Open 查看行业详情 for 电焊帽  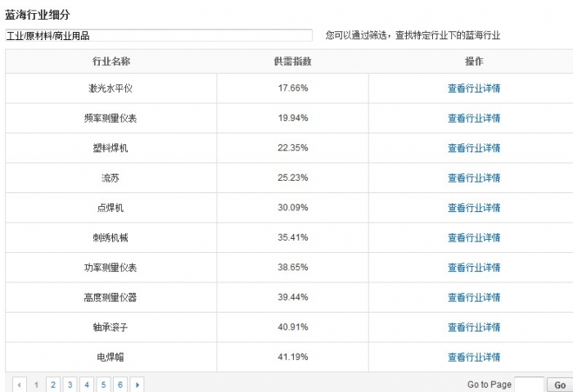coord(474,357)
